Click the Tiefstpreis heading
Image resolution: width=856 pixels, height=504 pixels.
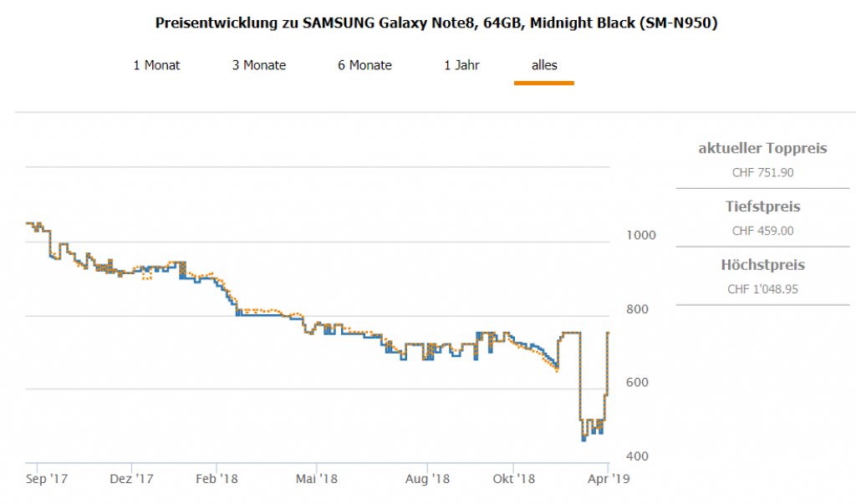(x=762, y=206)
